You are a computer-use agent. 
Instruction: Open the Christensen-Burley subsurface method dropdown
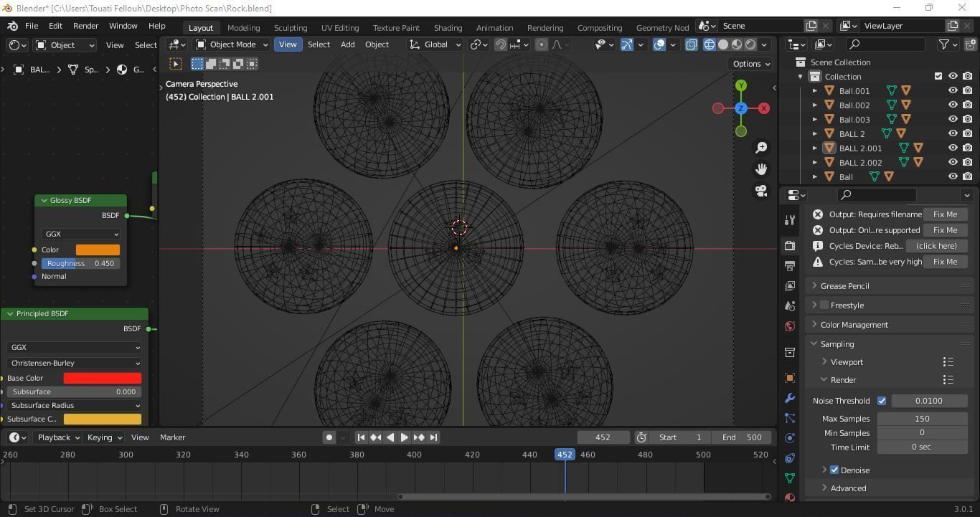point(74,364)
